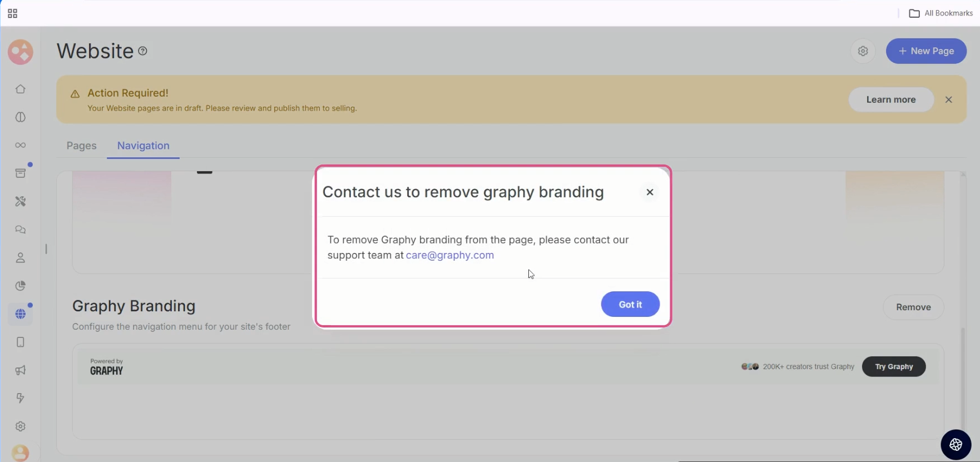Open the gear icon beside New Page
The width and height of the screenshot is (980, 462).
[x=863, y=51]
